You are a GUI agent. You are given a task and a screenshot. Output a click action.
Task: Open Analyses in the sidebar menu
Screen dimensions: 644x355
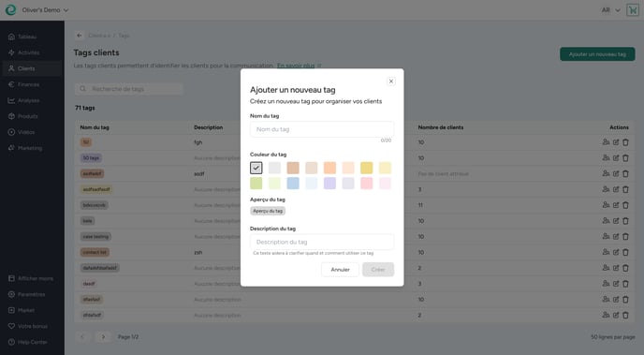tap(28, 100)
